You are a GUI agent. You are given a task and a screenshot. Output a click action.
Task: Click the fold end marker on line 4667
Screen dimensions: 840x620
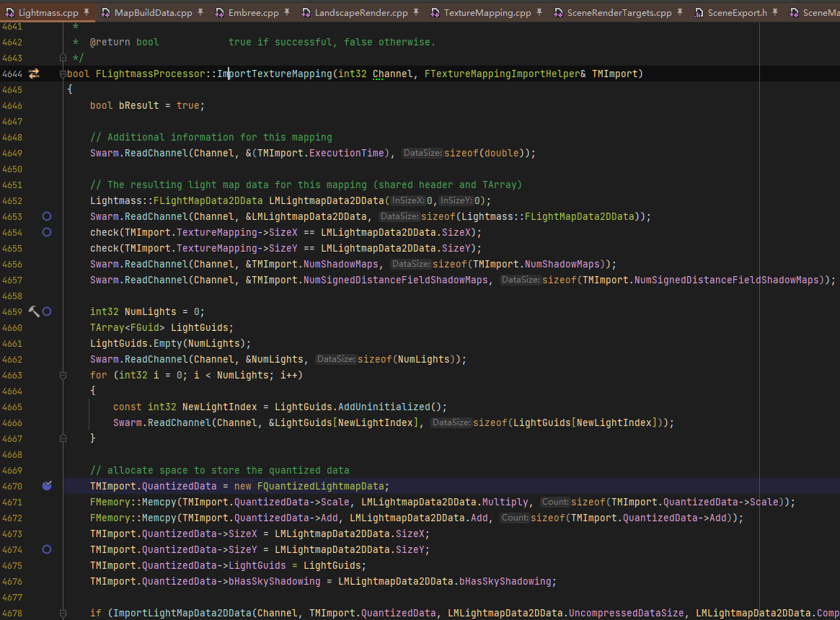click(63, 438)
